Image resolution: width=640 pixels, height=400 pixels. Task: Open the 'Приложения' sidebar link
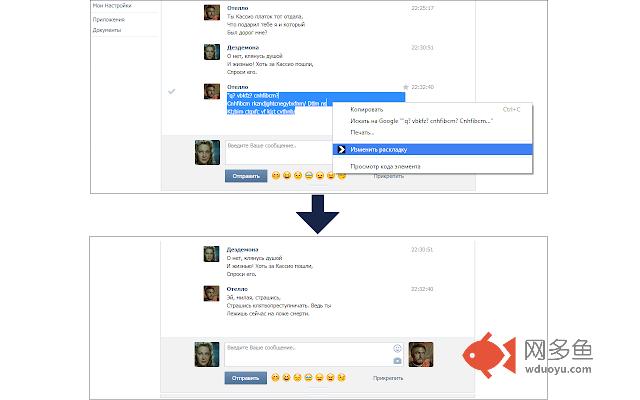(109, 20)
